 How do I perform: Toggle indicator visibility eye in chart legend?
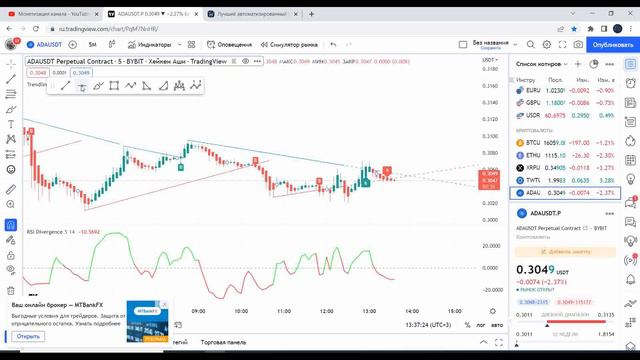(x=245, y=61)
